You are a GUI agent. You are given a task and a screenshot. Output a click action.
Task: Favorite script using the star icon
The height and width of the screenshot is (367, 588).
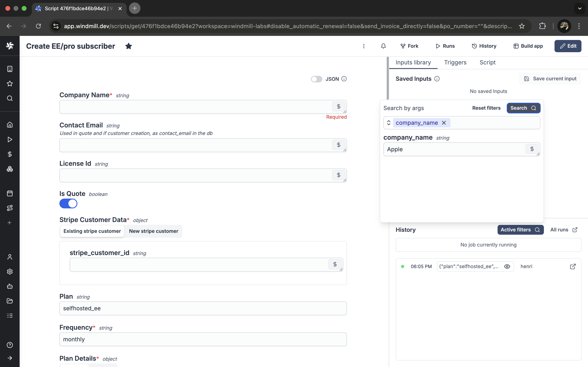(x=129, y=46)
